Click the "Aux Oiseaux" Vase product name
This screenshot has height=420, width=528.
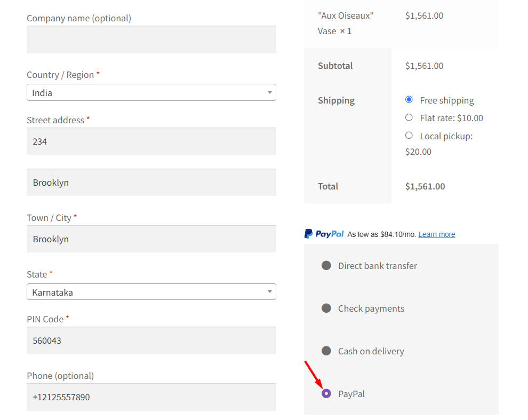click(347, 23)
